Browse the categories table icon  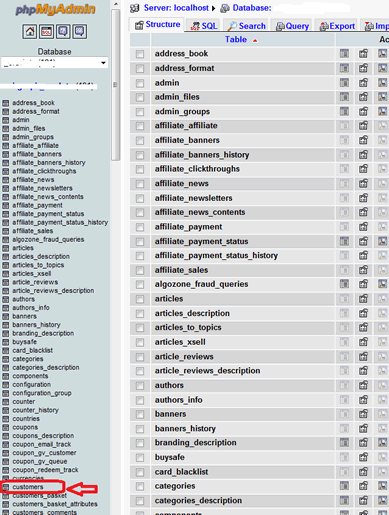point(344,486)
